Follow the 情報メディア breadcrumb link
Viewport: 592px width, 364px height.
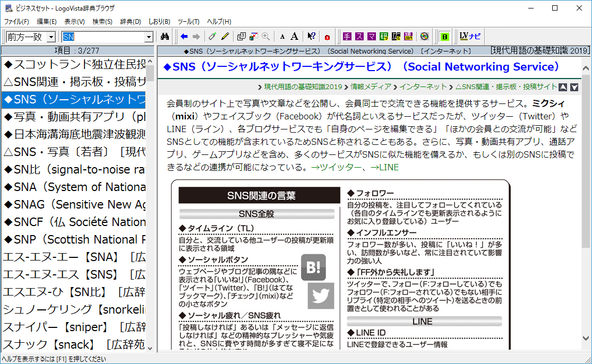click(371, 87)
